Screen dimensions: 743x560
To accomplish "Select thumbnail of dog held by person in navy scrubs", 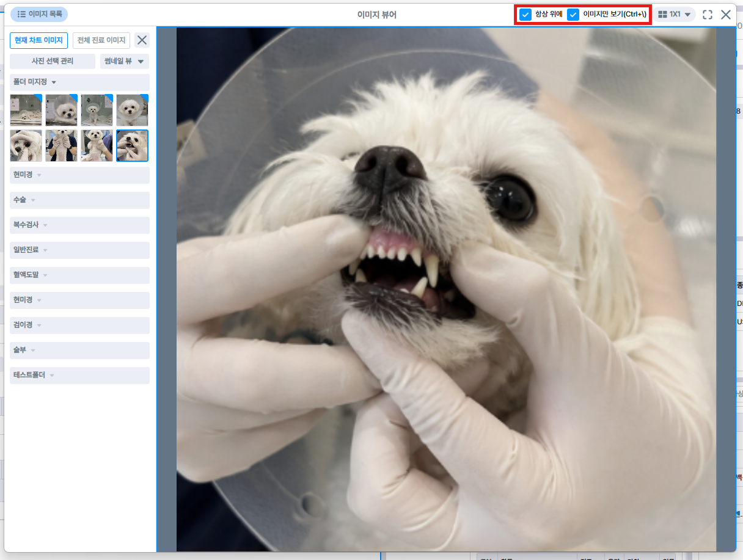I will tap(62, 145).
